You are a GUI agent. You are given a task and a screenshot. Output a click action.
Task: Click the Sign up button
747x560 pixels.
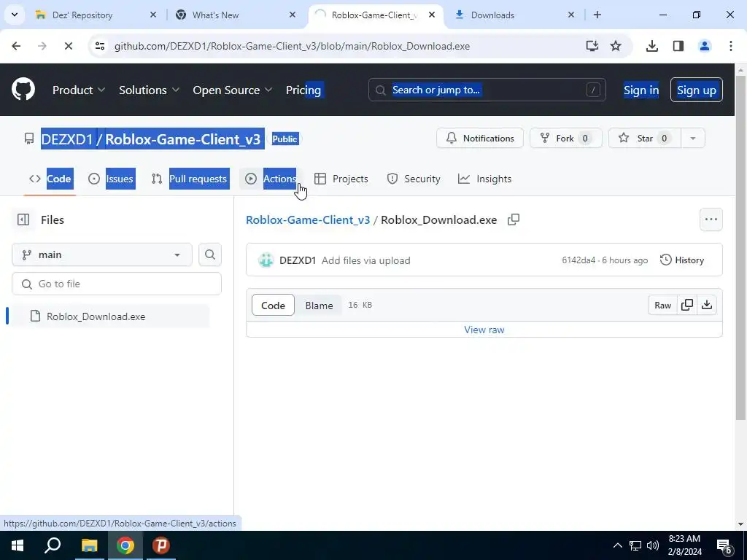(697, 90)
